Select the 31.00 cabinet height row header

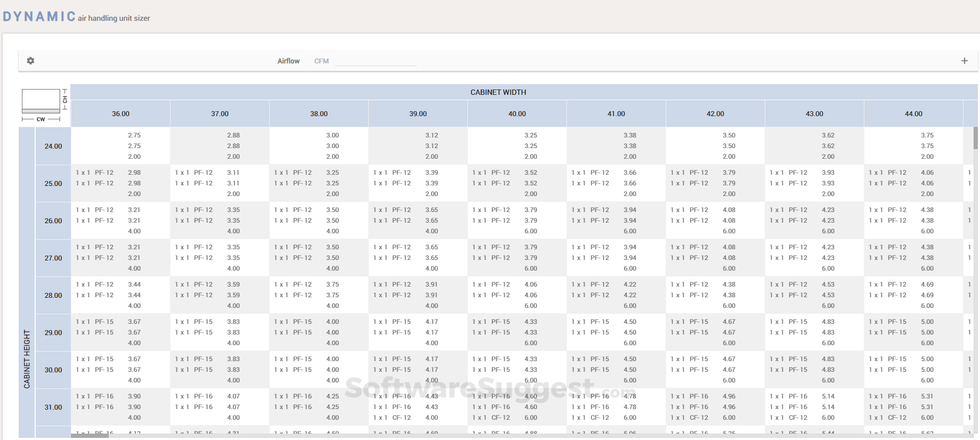click(x=53, y=407)
